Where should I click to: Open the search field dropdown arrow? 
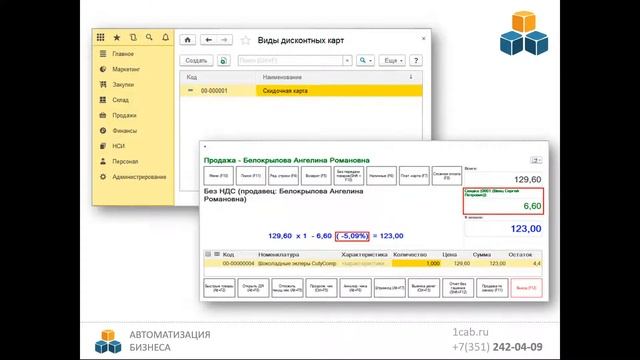click(x=347, y=60)
